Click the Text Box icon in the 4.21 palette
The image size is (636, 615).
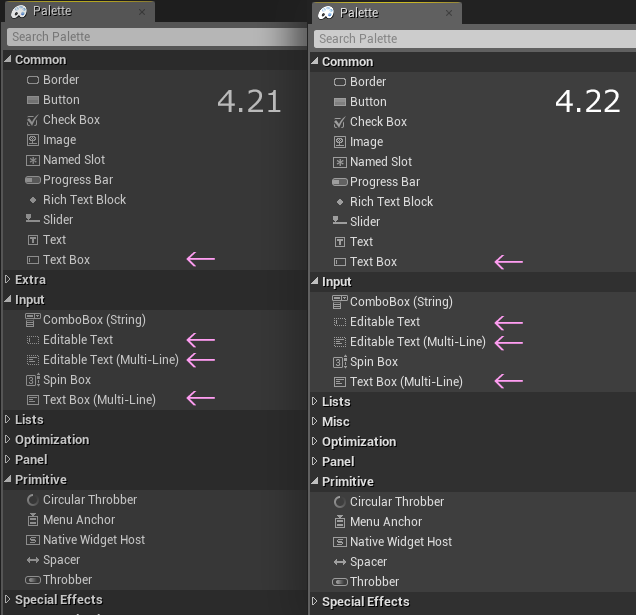(33, 260)
